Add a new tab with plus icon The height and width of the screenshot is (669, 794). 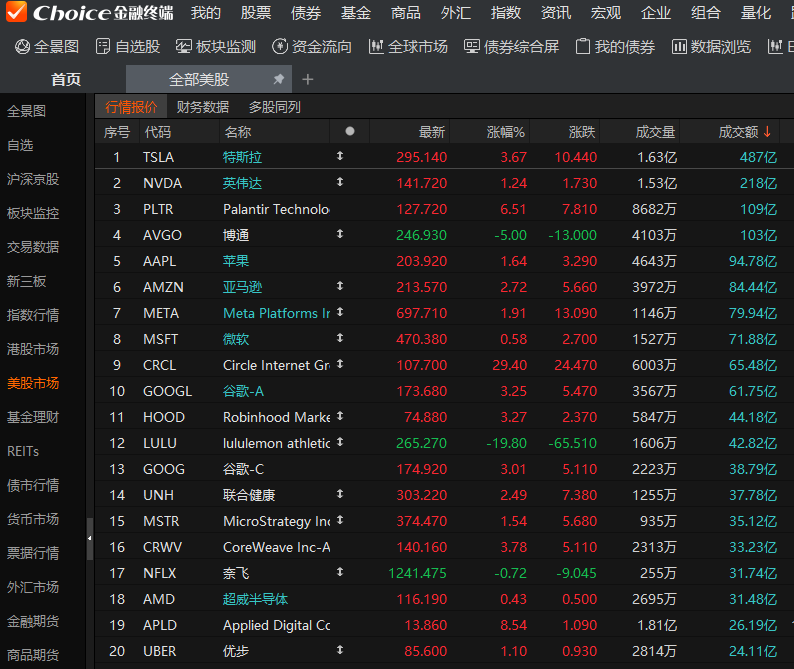point(307,80)
